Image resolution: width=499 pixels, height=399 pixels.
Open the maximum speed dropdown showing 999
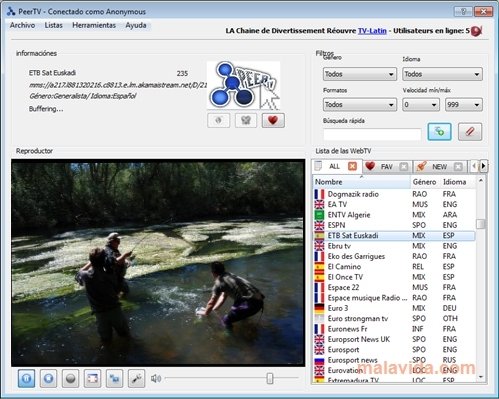464,105
